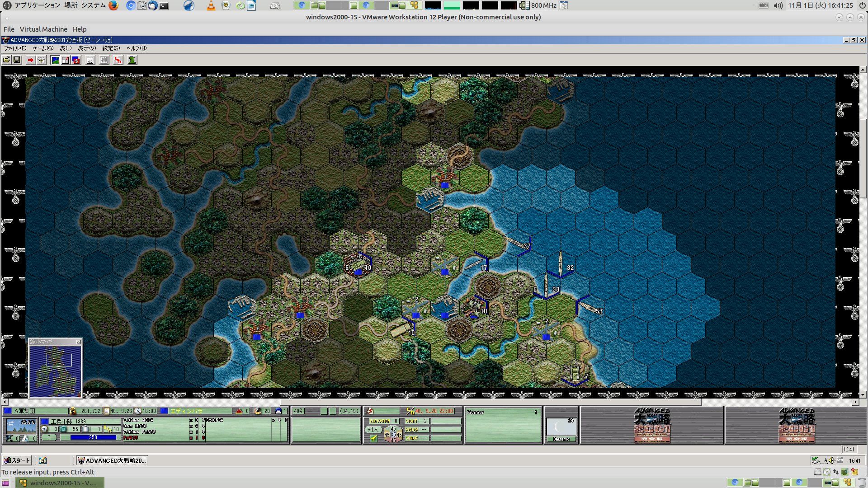Viewport: 868px width, 488px height.
Task: Click the blue and red flag toolbar icon
Action: coord(76,60)
